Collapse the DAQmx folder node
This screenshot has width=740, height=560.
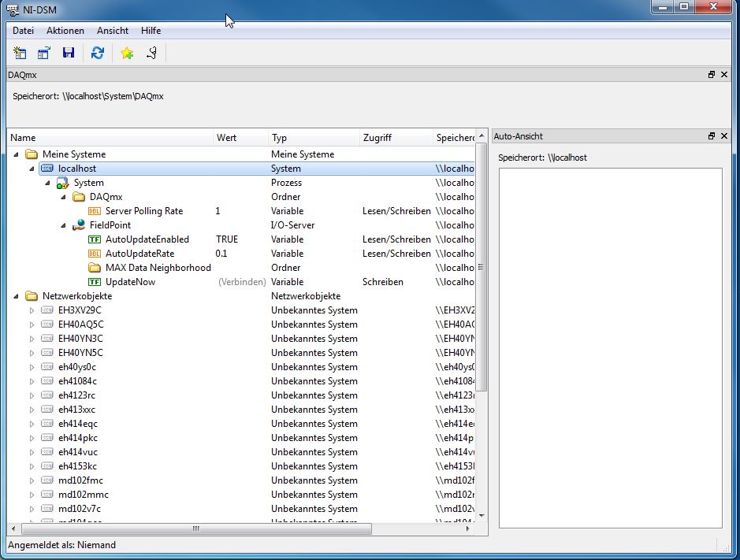64,197
